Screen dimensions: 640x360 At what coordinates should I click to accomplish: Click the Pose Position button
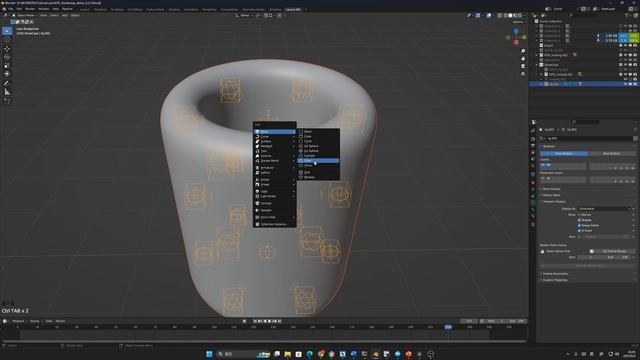564,153
